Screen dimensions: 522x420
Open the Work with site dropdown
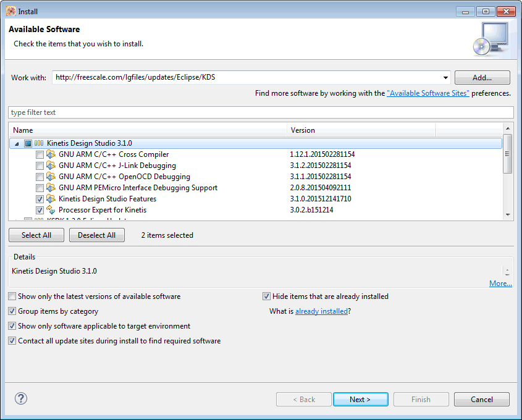click(446, 78)
